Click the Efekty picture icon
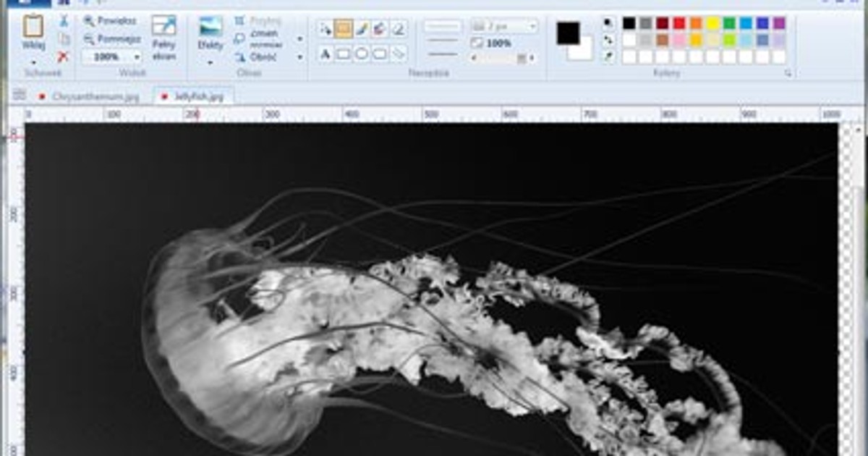The height and width of the screenshot is (456, 868). pyautogui.click(x=210, y=27)
